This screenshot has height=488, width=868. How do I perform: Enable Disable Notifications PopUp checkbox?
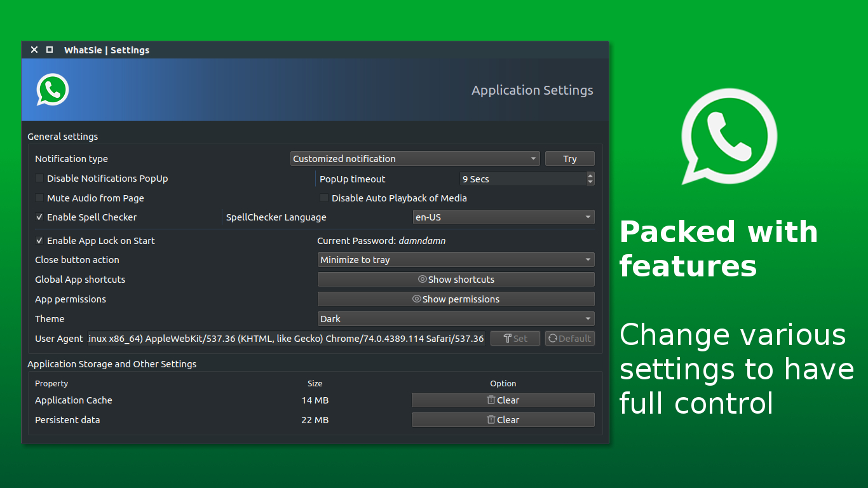39,179
